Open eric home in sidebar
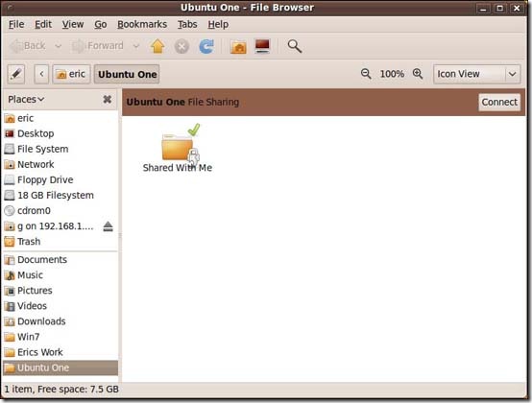This screenshot has width=532, height=403. pos(60,118)
